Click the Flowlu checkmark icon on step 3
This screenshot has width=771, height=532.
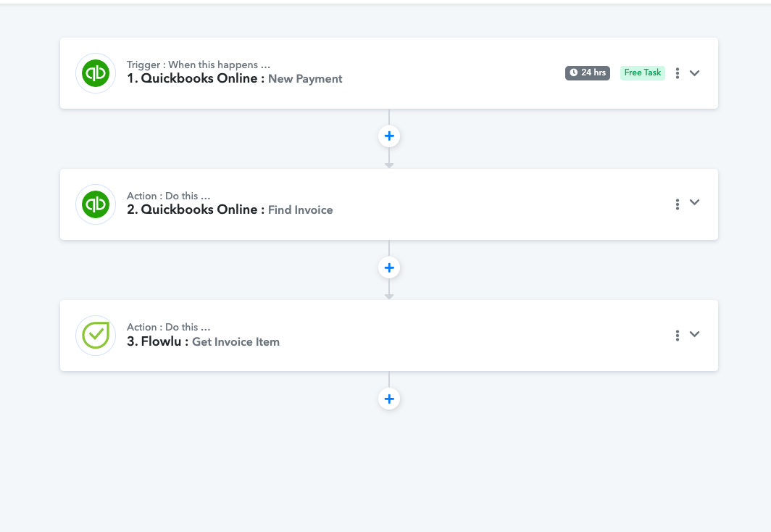point(96,336)
